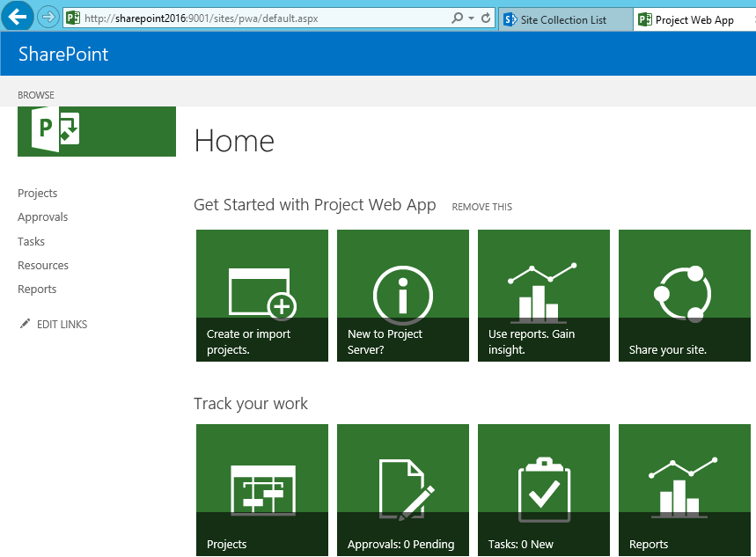Click the EDIT LINKS pencil icon
This screenshot has width=756, height=557.
25,324
